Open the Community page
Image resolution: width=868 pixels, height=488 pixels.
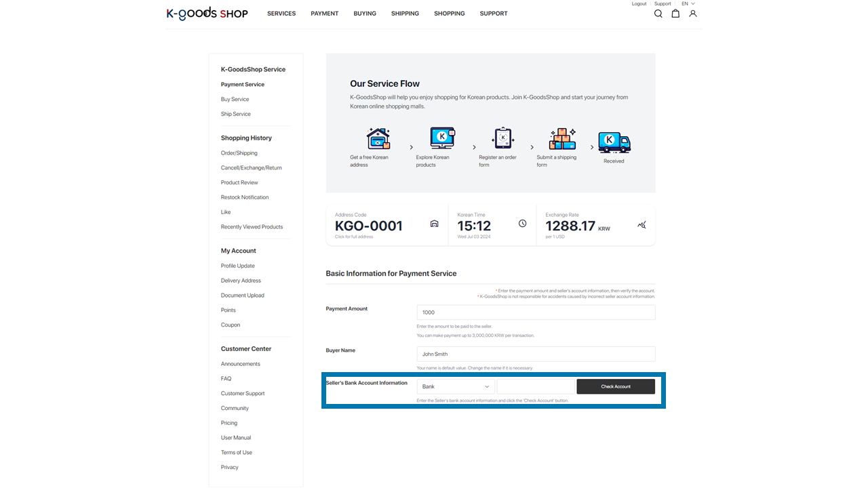click(235, 409)
